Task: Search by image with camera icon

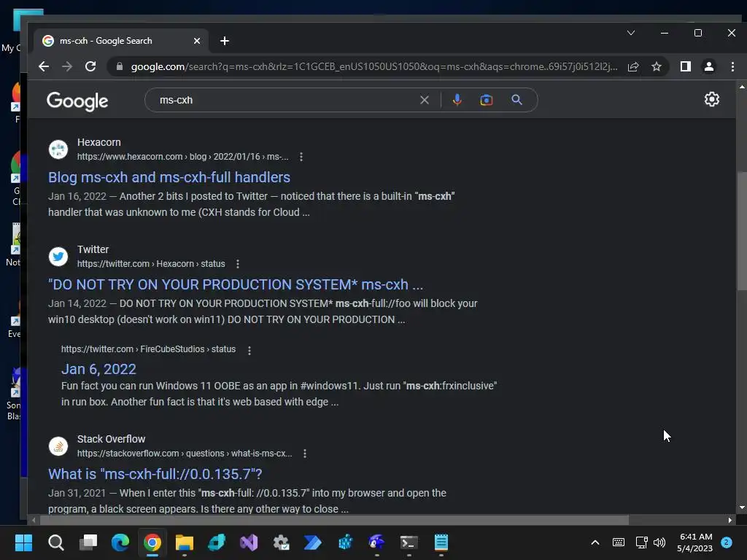Action: (x=486, y=100)
